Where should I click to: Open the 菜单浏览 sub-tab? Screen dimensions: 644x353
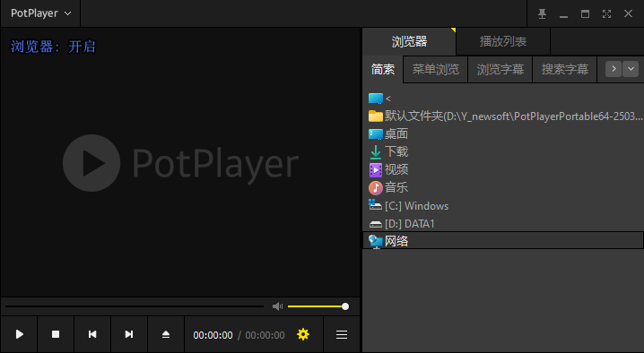click(435, 69)
